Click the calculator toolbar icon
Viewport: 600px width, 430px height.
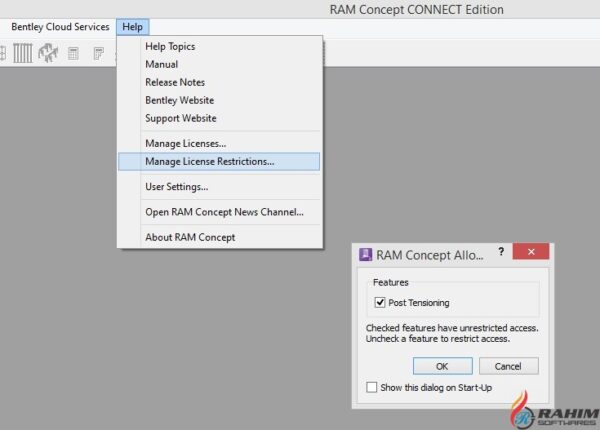tap(73, 54)
